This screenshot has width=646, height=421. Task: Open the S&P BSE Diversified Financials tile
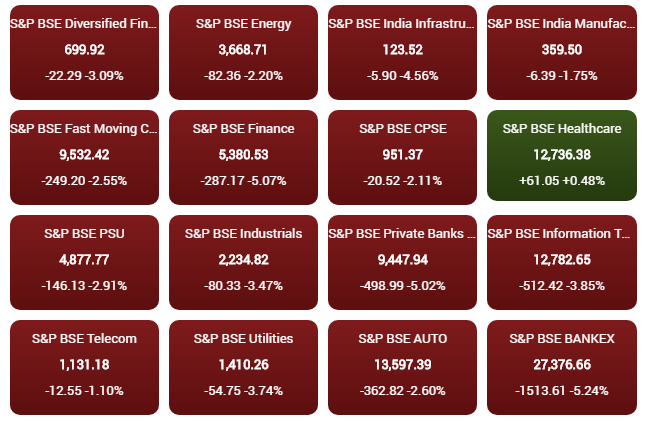click(x=84, y=50)
